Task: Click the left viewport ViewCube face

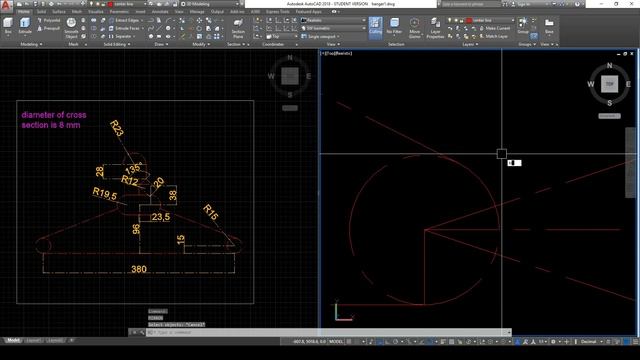Action: click(290, 76)
